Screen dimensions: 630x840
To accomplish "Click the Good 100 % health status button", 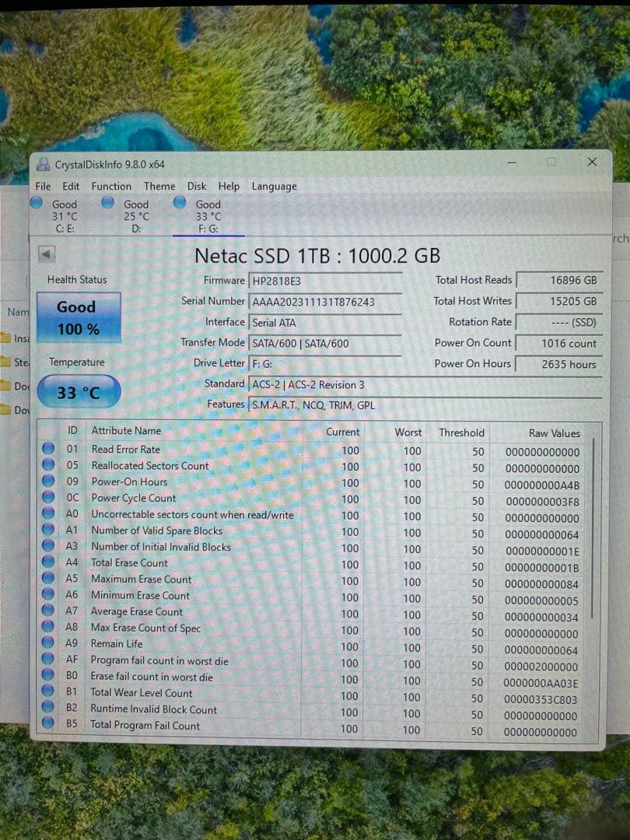I will (x=79, y=317).
